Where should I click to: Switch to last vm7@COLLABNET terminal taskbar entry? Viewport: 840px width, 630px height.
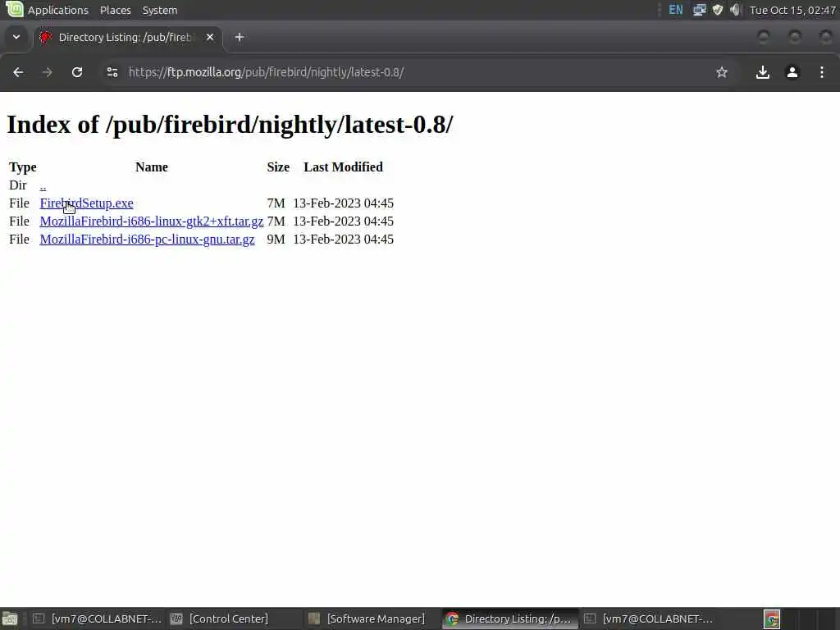click(648, 619)
